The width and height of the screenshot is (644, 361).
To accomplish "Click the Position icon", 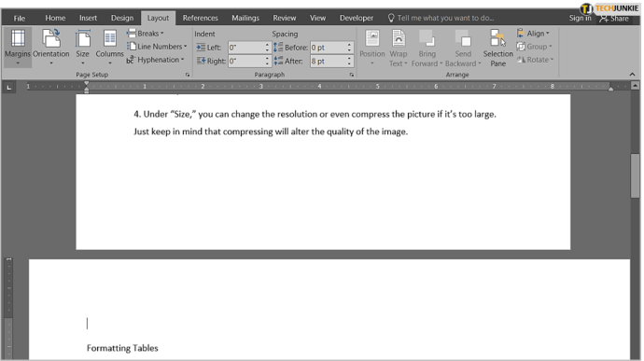I will click(372, 39).
